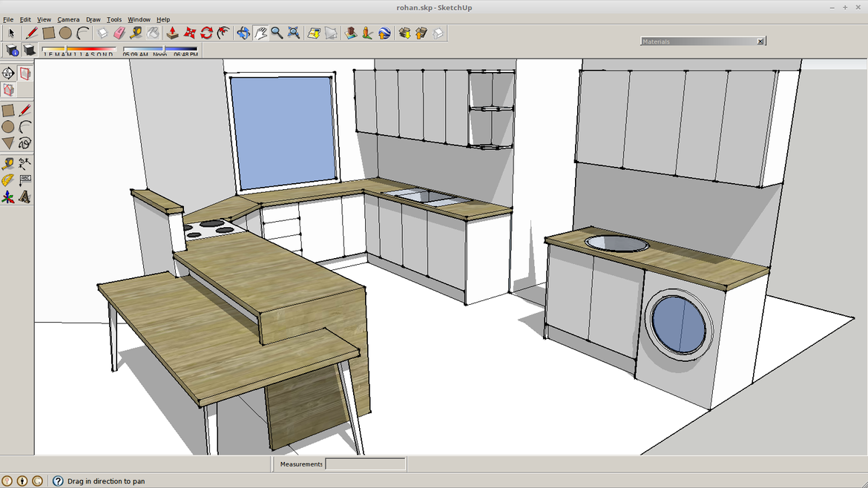This screenshot has height=488, width=868.
Task: Choose the Polygon drawing tool
Action: [x=8, y=143]
